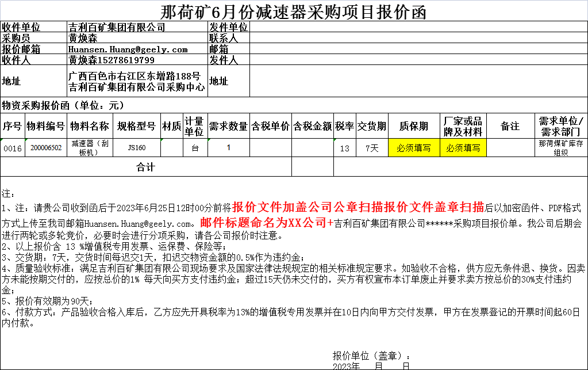
Task: Click the 需求数量 column header
Action: [x=228, y=126]
